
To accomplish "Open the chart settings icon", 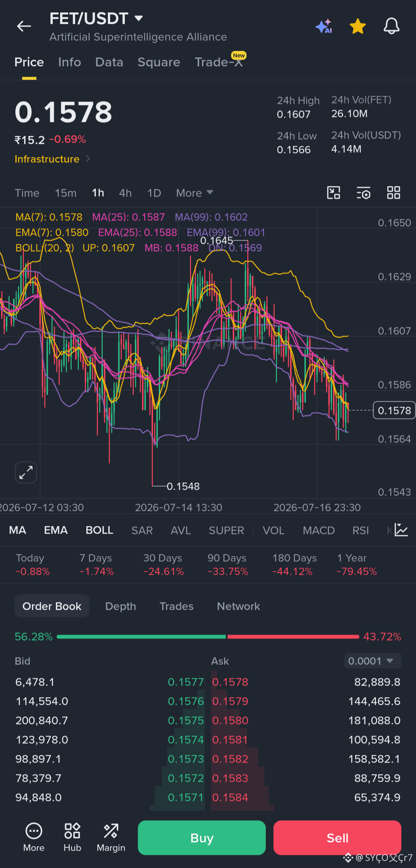I will pos(364,192).
